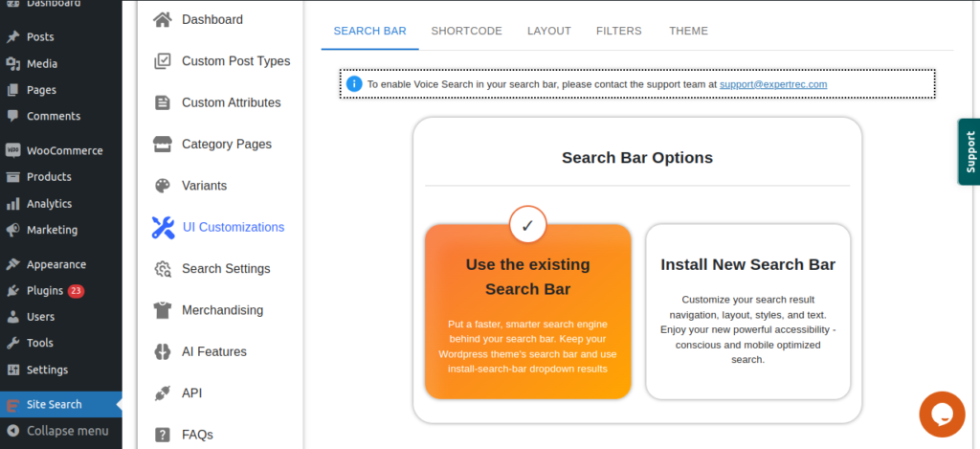Click the checkmark circle above selected card

[x=527, y=226]
